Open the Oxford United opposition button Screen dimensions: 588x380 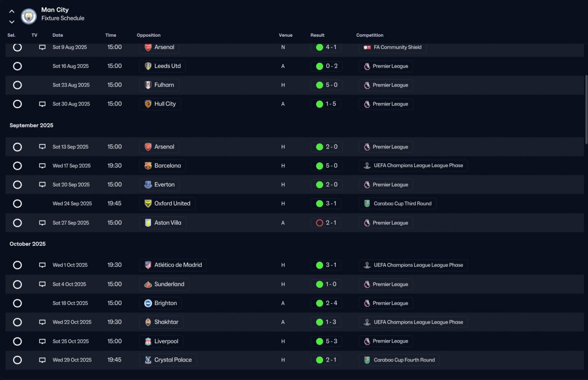point(167,204)
